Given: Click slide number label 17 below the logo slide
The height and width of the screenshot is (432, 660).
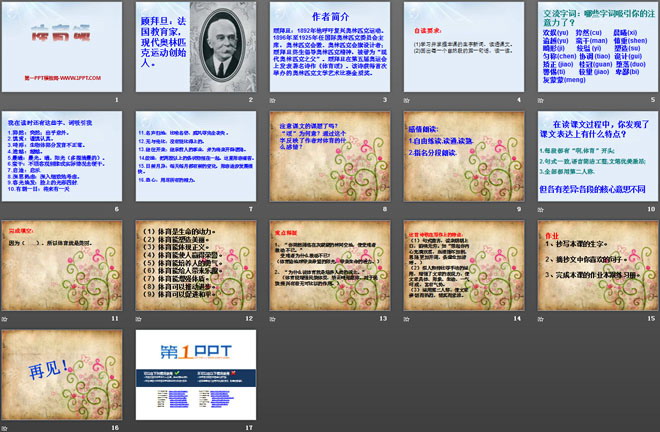Looking at the screenshot, I should click(249, 427).
